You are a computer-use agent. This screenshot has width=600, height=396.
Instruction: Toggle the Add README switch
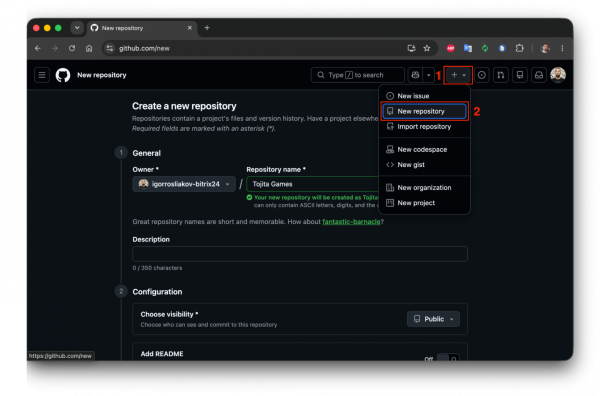[x=448, y=358]
